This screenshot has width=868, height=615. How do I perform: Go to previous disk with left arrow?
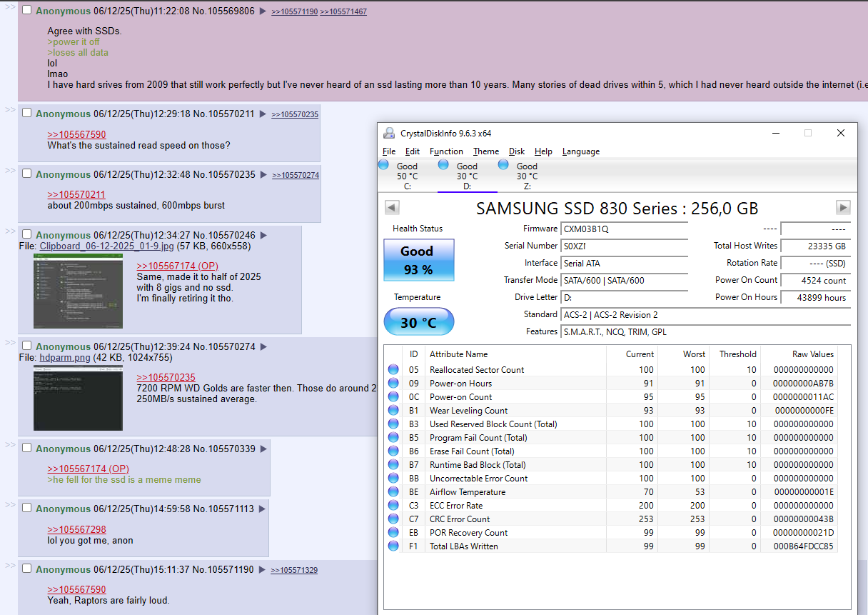tap(392, 208)
